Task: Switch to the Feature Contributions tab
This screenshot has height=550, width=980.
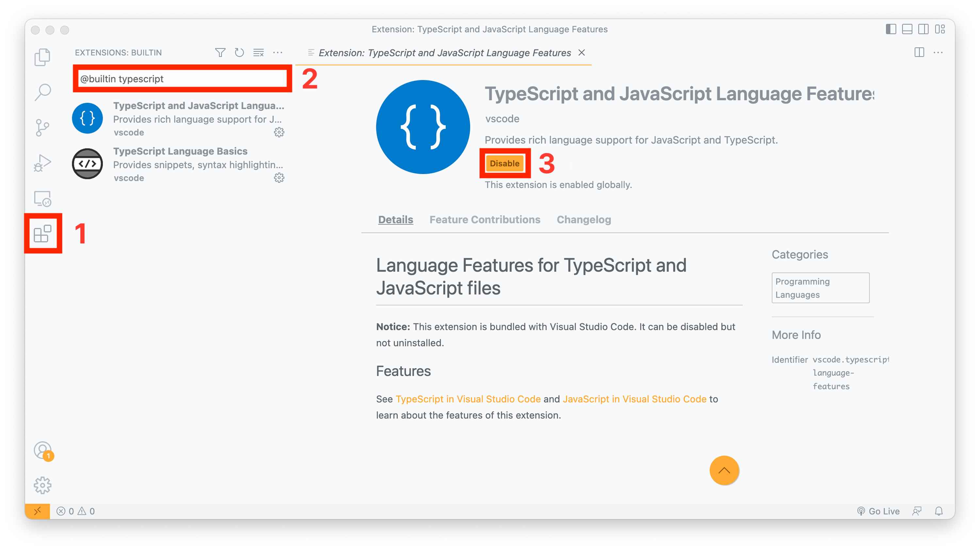Action: [x=485, y=220]
